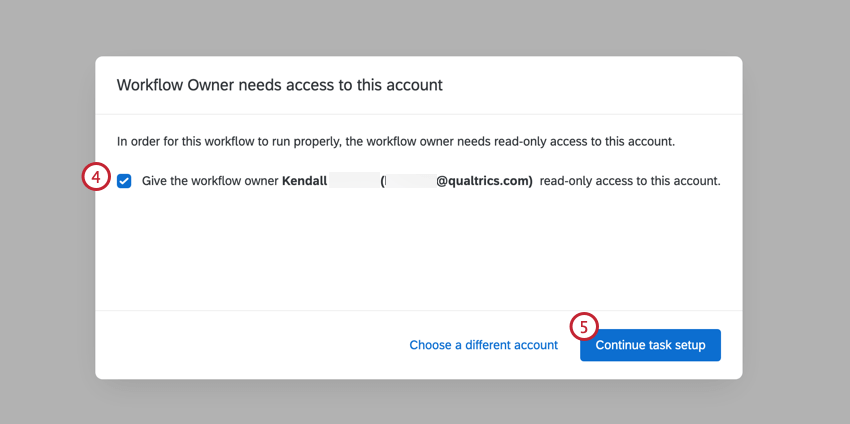Open the Choose a different account link
The height and width of the screenshot is (424, 850).
coord(484,345)
